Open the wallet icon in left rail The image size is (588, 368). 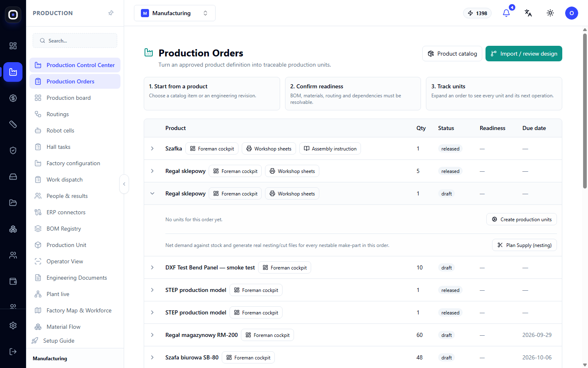click(13, 281)
